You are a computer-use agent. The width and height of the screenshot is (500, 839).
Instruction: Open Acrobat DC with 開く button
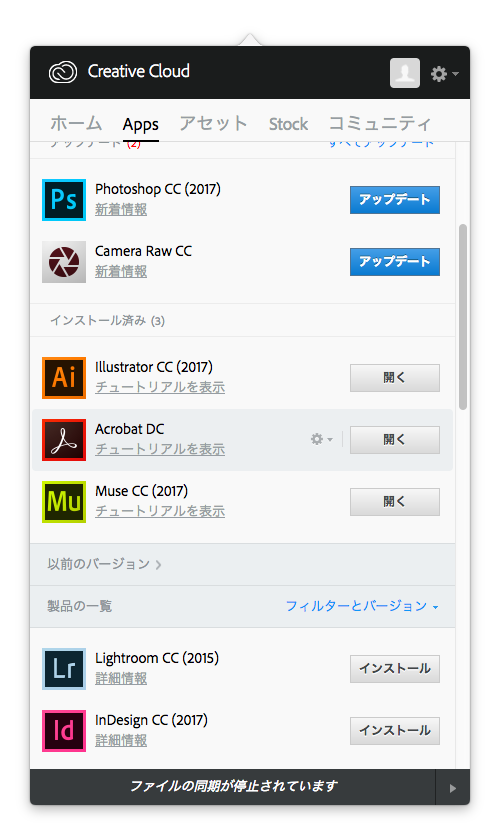click(x=395, y=440)
